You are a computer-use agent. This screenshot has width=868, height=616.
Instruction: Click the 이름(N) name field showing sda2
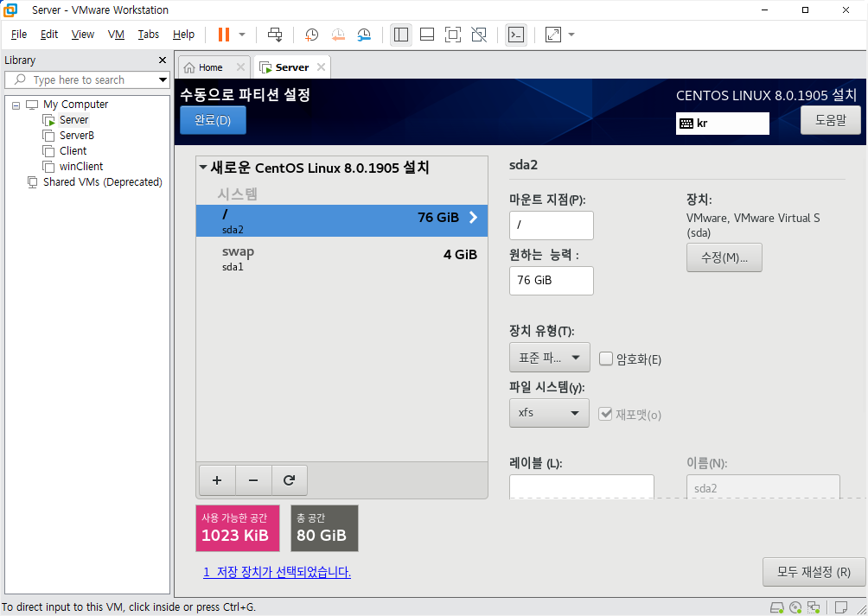click(763, 486)
